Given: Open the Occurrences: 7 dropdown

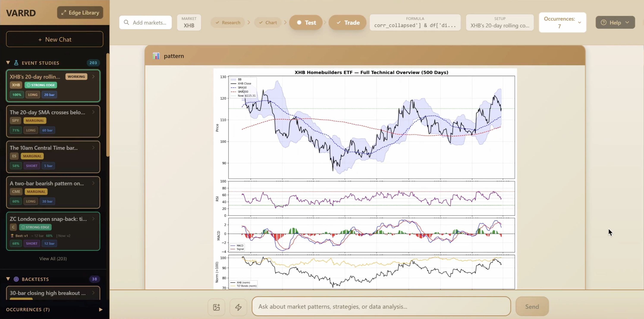Looking at the screenshot, I should 580,22.
